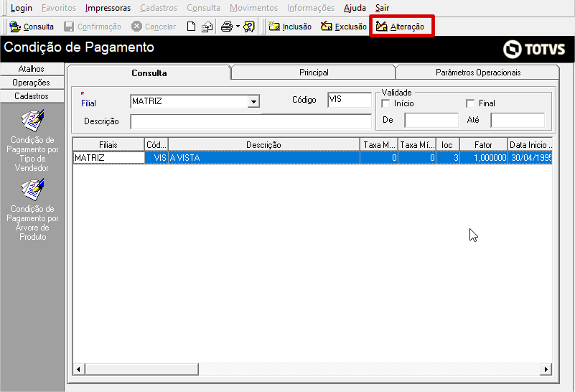This screenshot has height=392, width=575.
Task: Enable the Final validity checkbox
Action: click(470, 103)
